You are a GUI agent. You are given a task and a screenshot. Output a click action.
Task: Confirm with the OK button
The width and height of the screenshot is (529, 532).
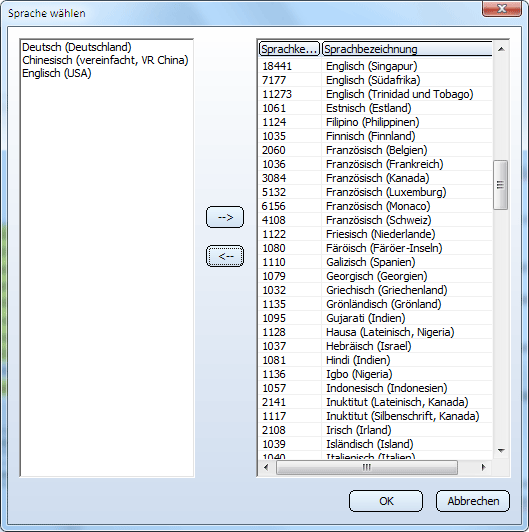point(386,501)
